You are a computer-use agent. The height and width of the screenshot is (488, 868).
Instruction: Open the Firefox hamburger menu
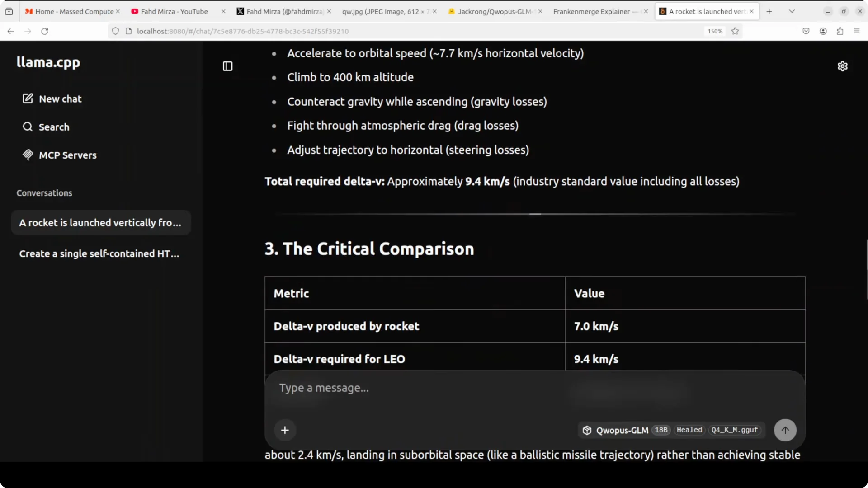(x=856, y=31)
